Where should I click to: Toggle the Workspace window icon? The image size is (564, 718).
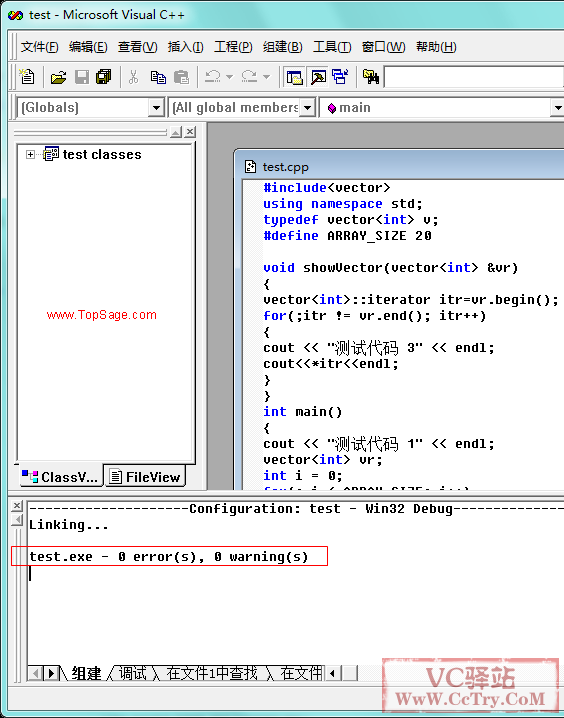[x=294, y=77]
